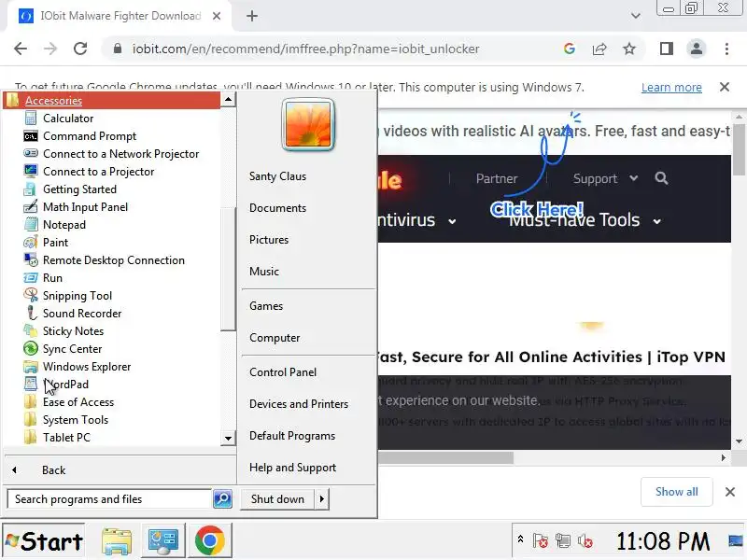This screenshot has width=747, height=560.
Task: Click the muted volume tray icon
Action: coord(585,541)
